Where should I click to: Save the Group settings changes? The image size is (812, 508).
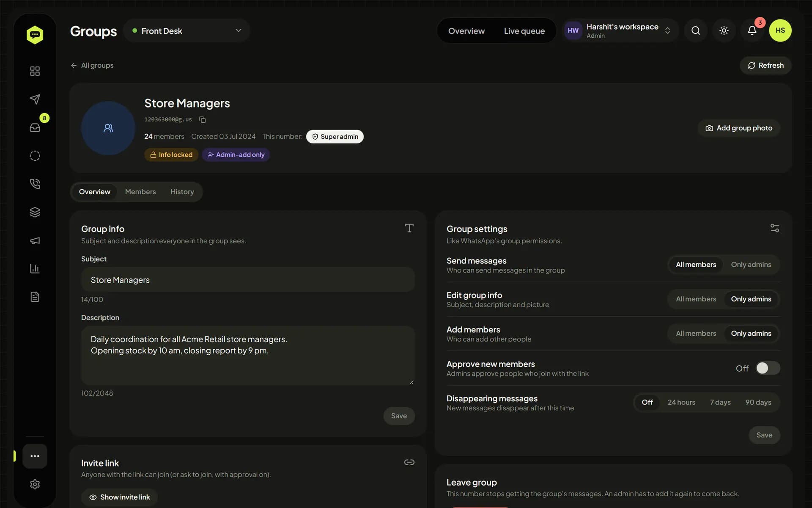(764, 435)
